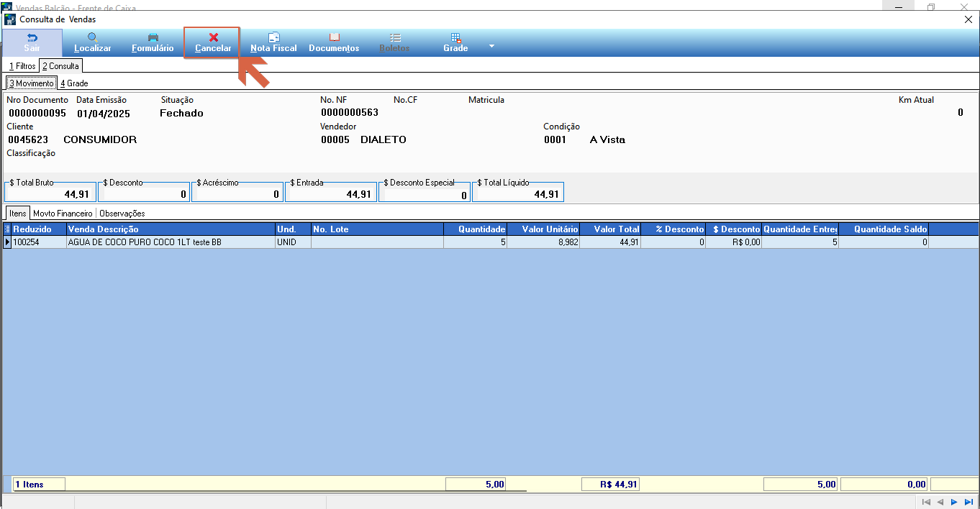Jump to the last record

[968, 502]
